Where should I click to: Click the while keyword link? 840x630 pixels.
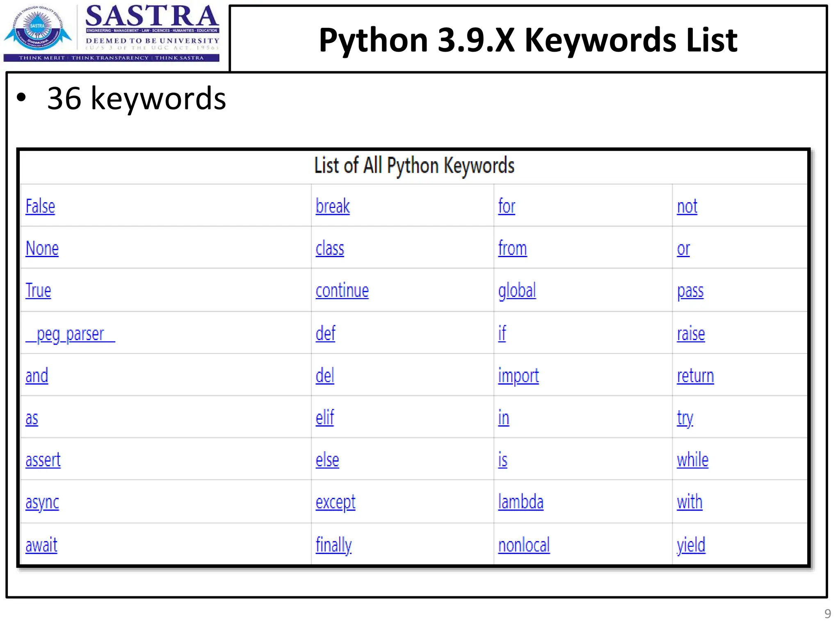coord(692,460)
